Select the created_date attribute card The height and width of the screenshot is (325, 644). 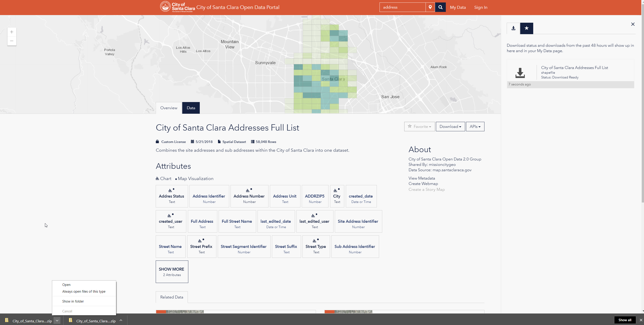tap(361, 196)
